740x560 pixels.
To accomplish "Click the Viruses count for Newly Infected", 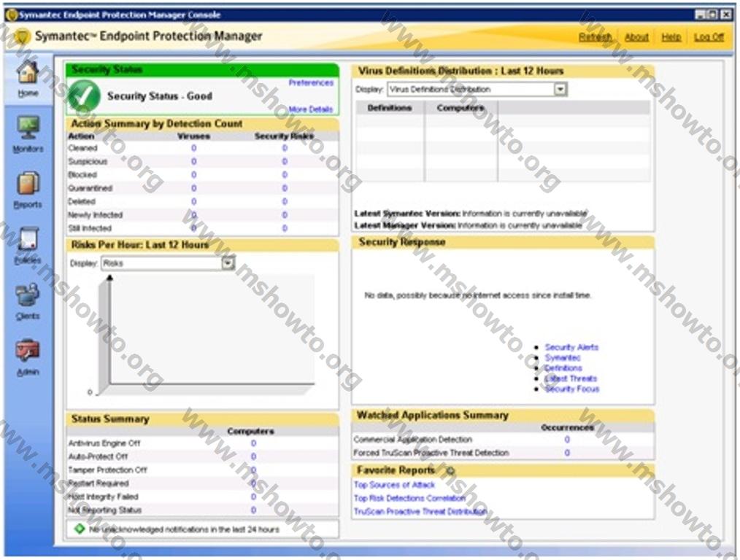I will click(x=193, y=215).
